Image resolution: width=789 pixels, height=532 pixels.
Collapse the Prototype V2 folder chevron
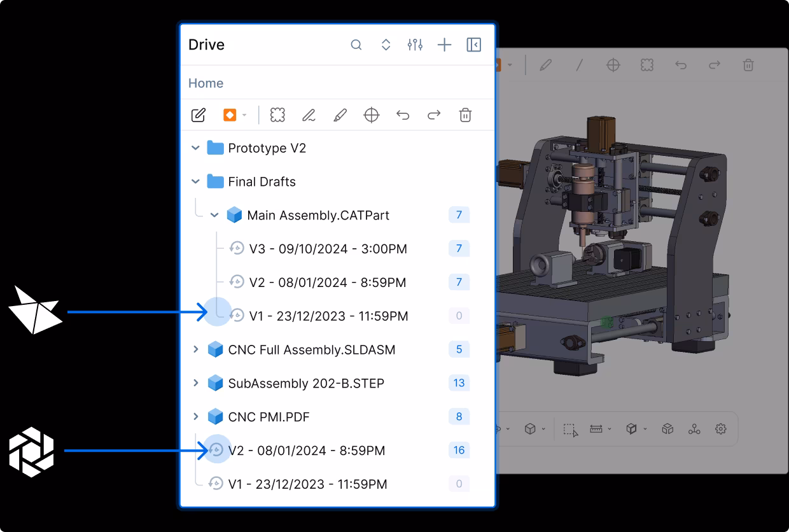tap(196, 148)
